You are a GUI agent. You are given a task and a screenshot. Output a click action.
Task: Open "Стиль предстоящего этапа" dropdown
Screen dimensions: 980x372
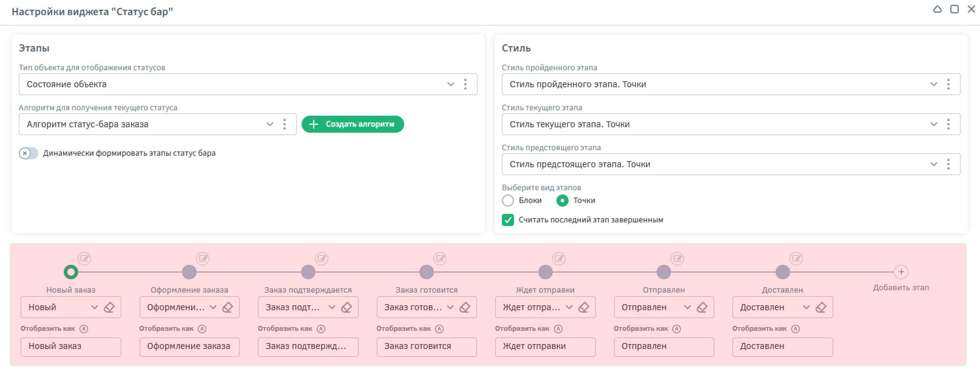coord(933,164)
